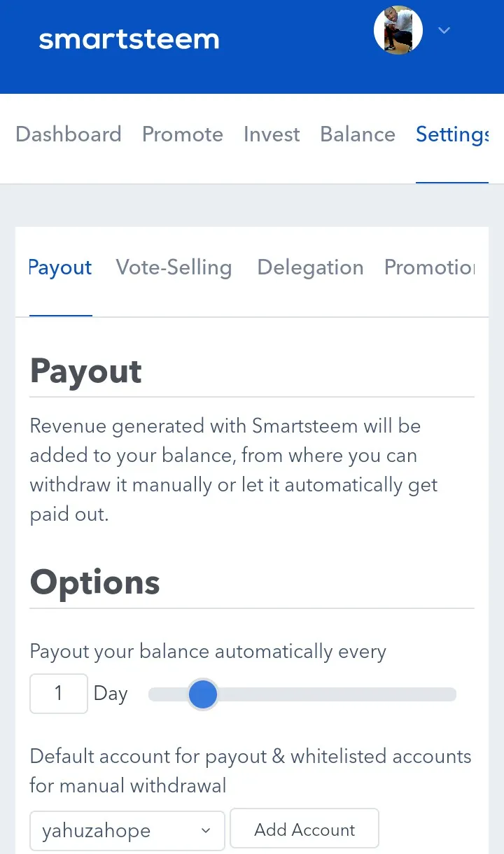Viewport: 504px width, 854px height.
Task: Select the Settings nav item
Action: point(452,134)
